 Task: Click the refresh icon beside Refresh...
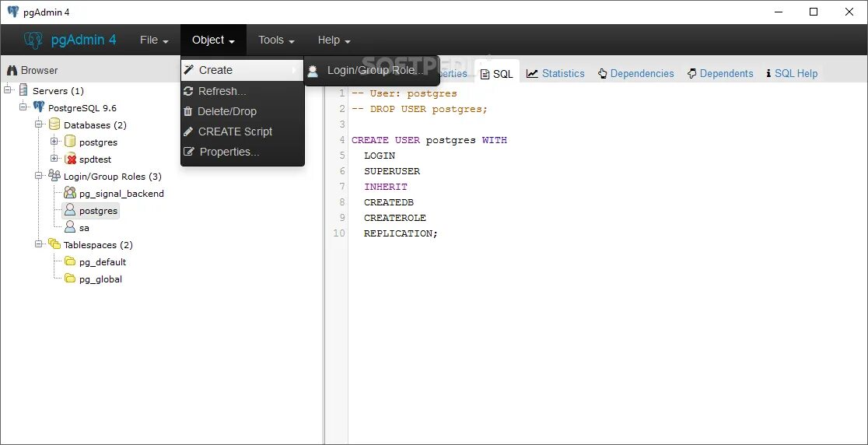tap(188, 91)
